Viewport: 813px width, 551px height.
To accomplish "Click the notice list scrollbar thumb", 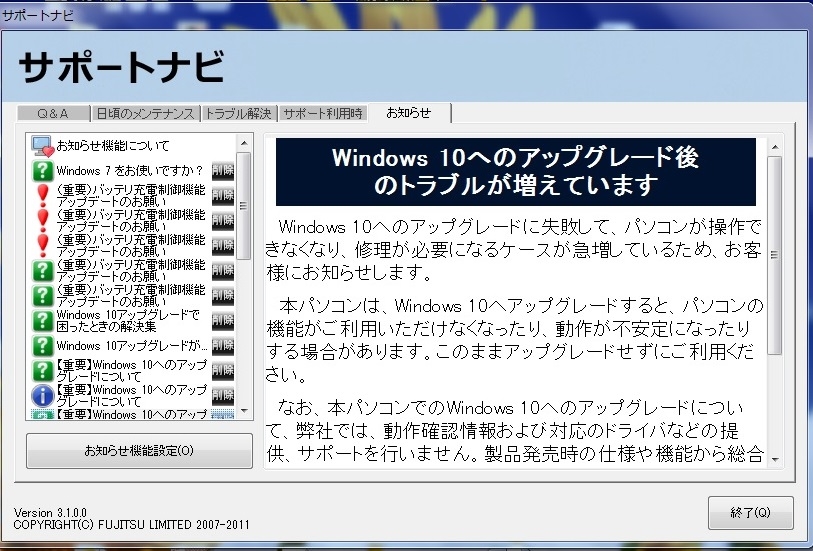I will pyautogui.click(x=244, y=206).
